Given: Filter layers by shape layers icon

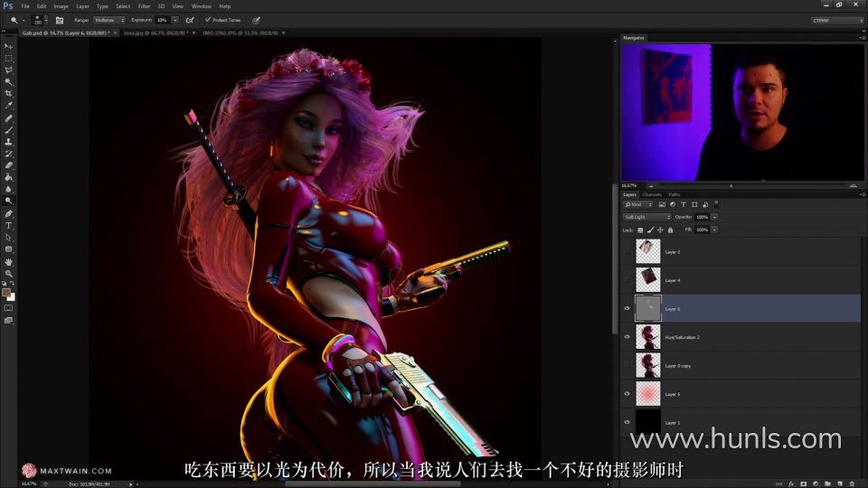Looking at the screenshot, I should coord(694,205).
